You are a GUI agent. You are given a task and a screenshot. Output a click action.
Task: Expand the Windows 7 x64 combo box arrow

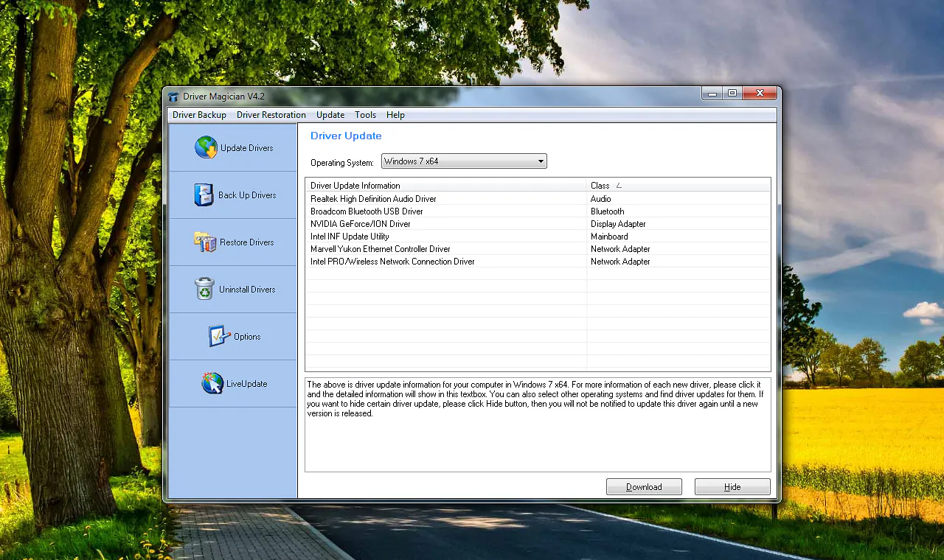click(x=541, y=161)
